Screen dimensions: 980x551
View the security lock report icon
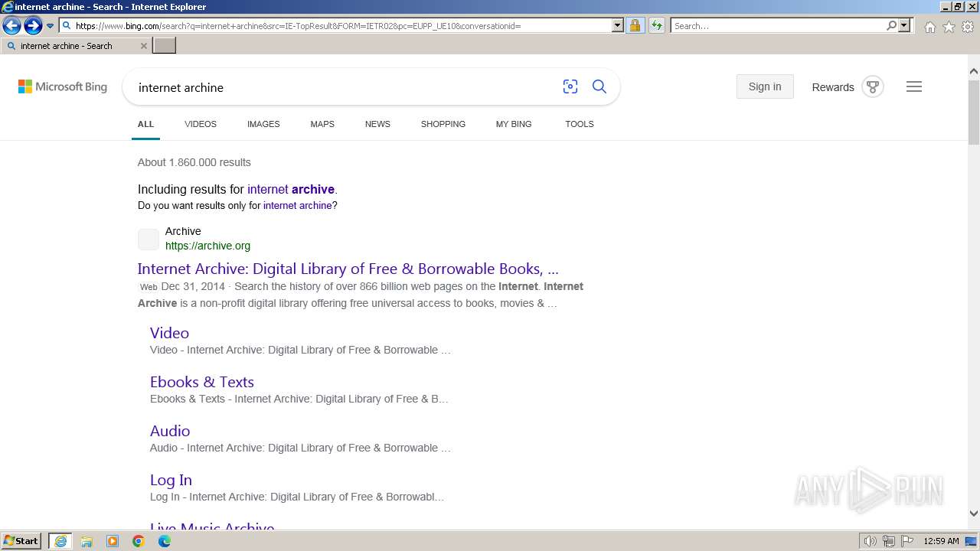coord(635,26)
